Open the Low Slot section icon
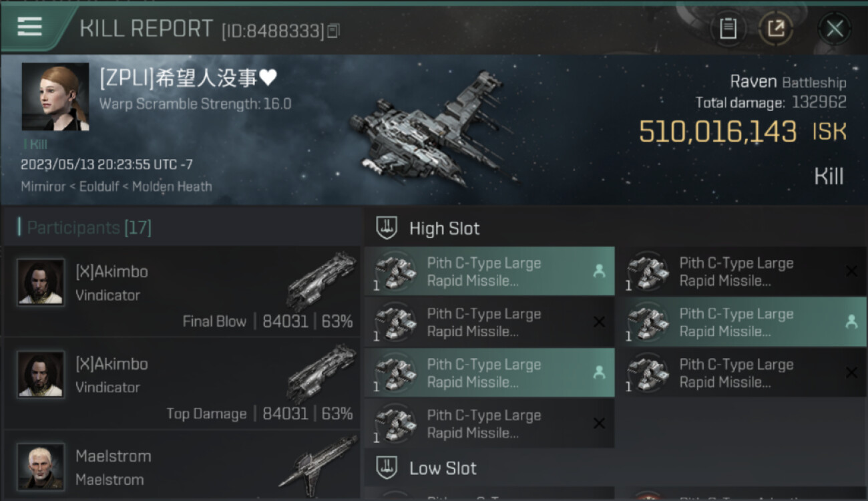Screen dimensions: 868x501 [387, 468]
